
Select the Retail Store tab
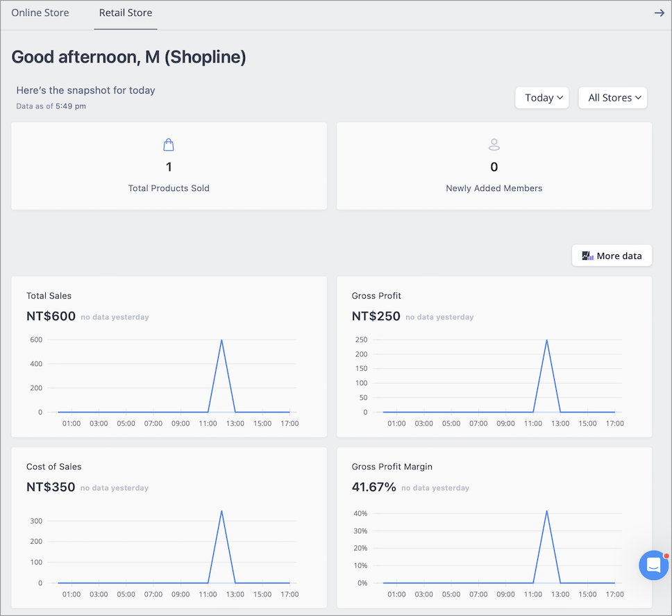[126, 13]
